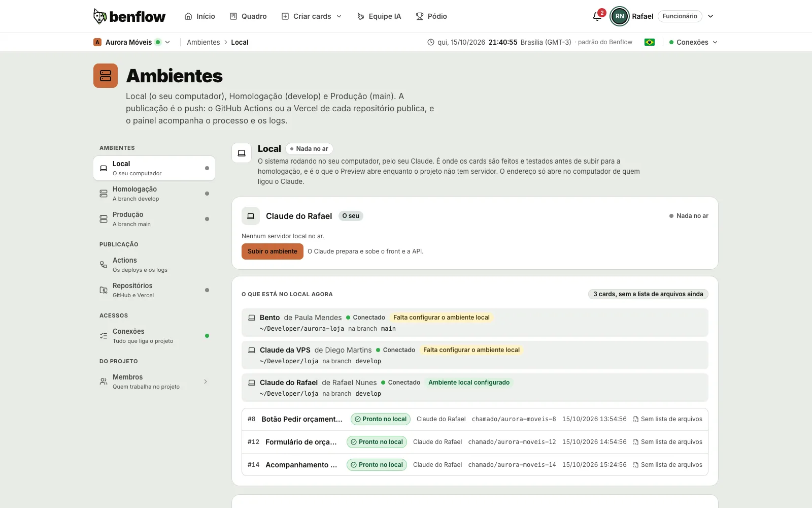Open card #14 Acompanhamento
Viewport: 812px width, 508px height.
(475, 465)
